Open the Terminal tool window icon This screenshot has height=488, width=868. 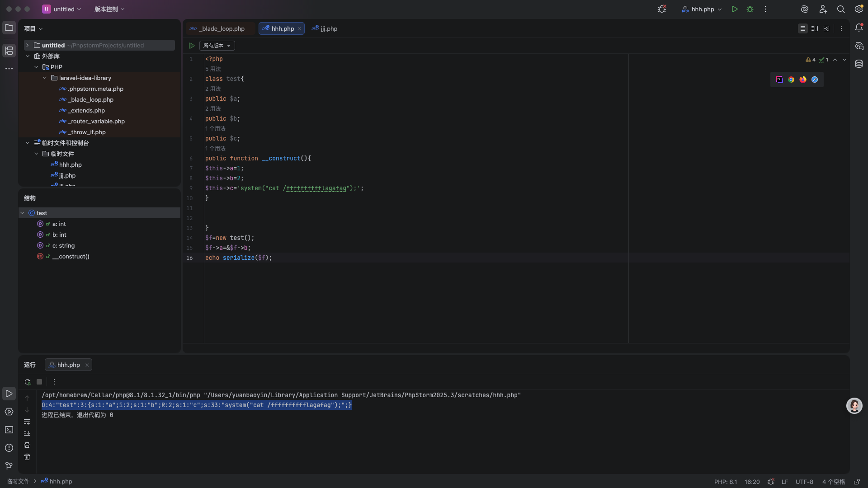pyautogui.click(x=9, y=430)
